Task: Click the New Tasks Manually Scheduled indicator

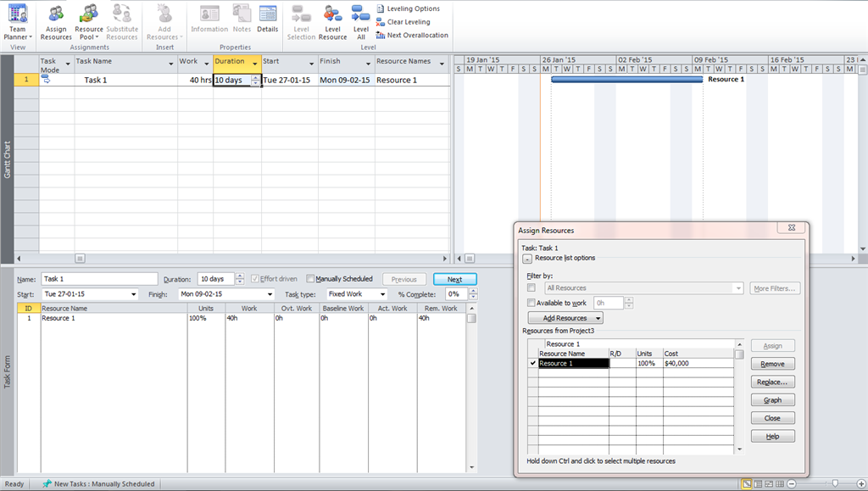Action: pyautogui.click(x=99, y=484)
